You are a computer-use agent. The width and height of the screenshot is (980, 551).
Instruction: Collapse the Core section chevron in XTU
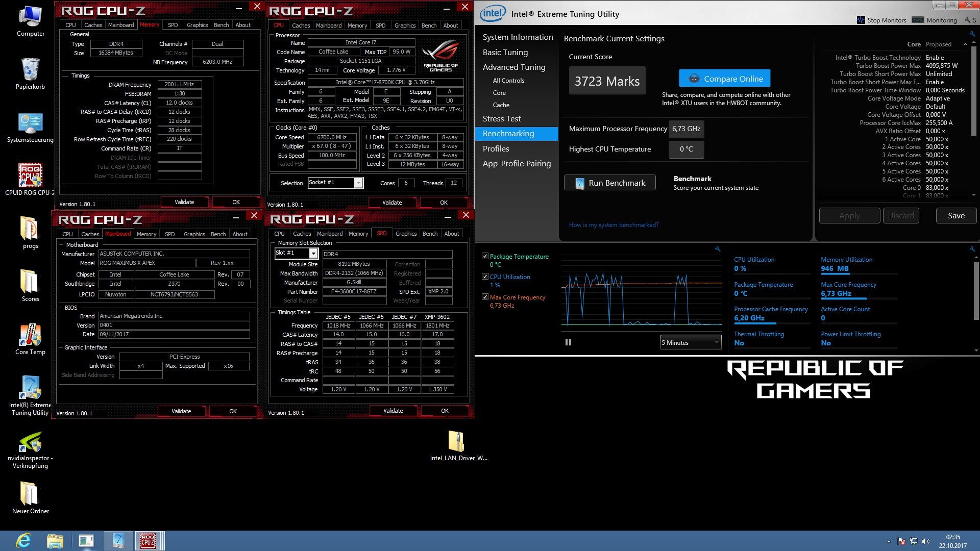click(965, 44)
